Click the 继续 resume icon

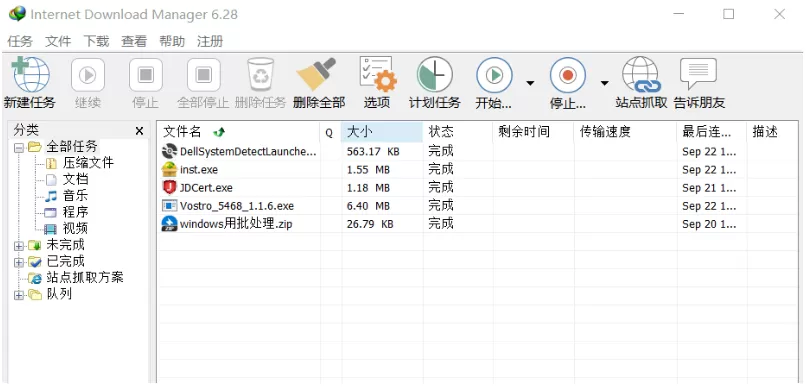pyautogui.click(x=87, y=76)
